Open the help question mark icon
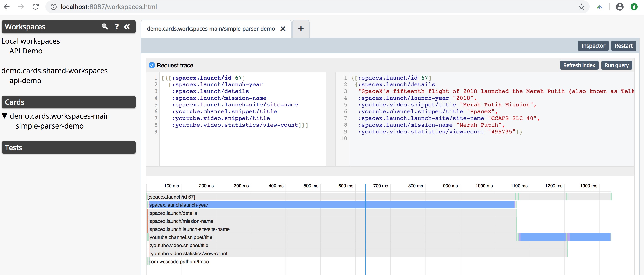Image resolution: width=644 pixels, height=275 pixels. tap(116, 27)
